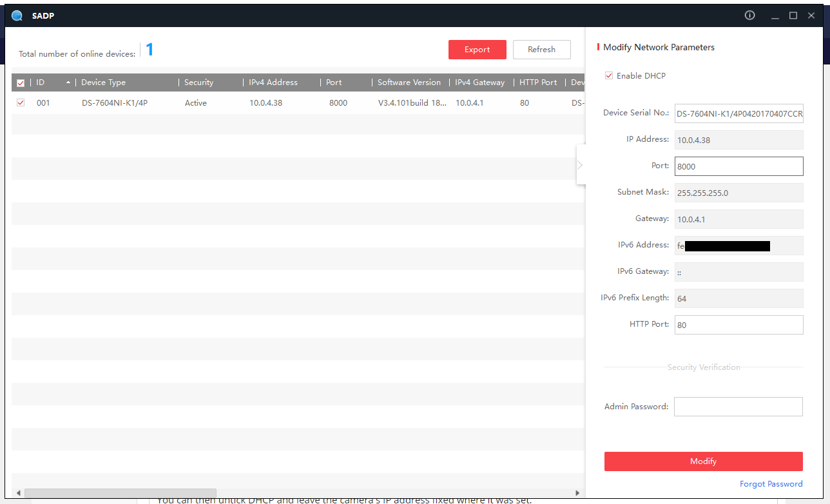Sort by IPv4 Address column header
830x504 pixels.
[x=273, y=82]
